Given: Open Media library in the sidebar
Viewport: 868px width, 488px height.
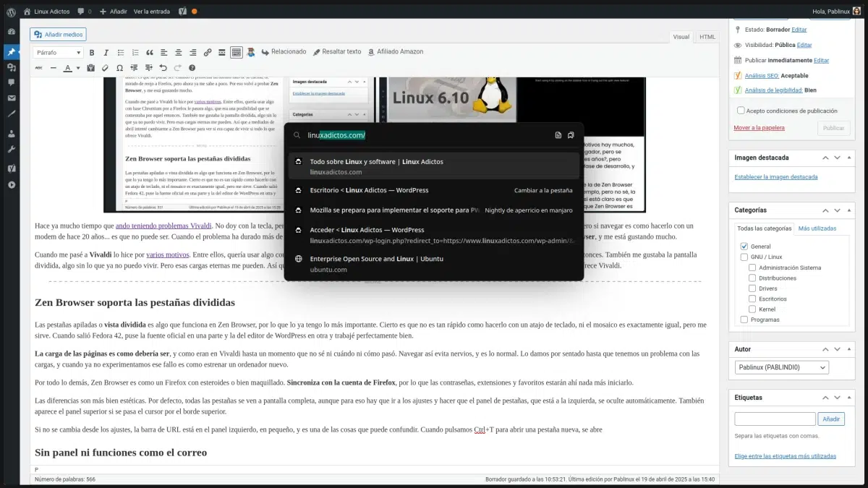Looking at the screenshot, I should coord(11,67).
